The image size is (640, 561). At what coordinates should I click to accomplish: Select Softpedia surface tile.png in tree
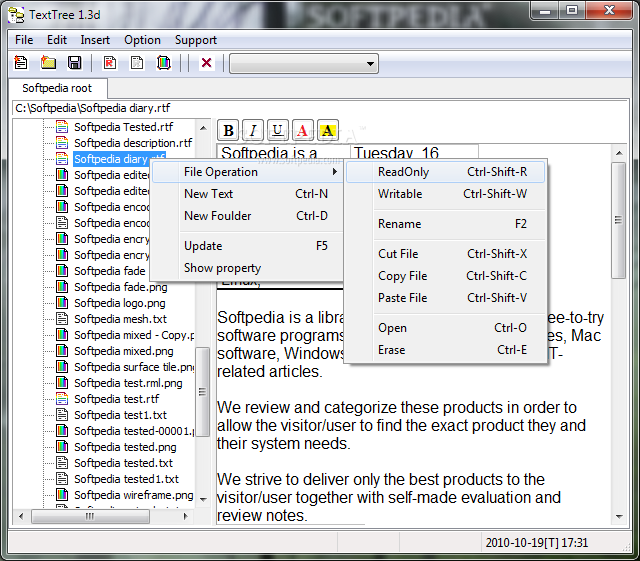coord(134,367)
